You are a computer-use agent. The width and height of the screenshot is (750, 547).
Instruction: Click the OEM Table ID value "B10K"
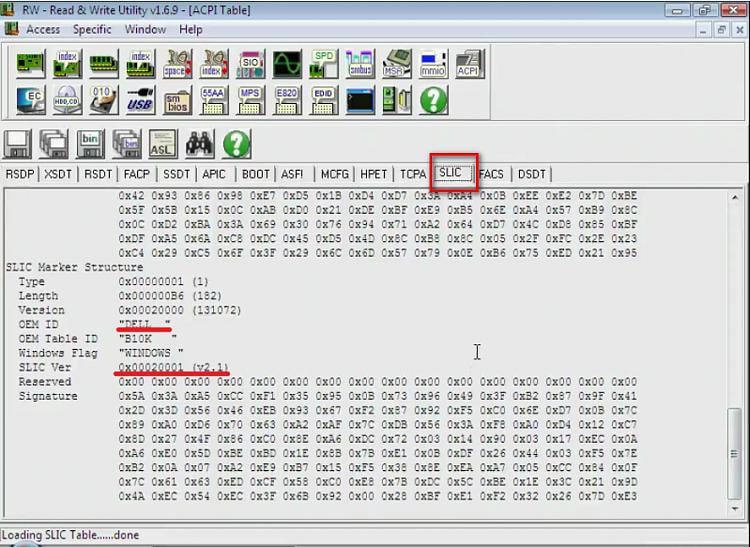(148, 339)
